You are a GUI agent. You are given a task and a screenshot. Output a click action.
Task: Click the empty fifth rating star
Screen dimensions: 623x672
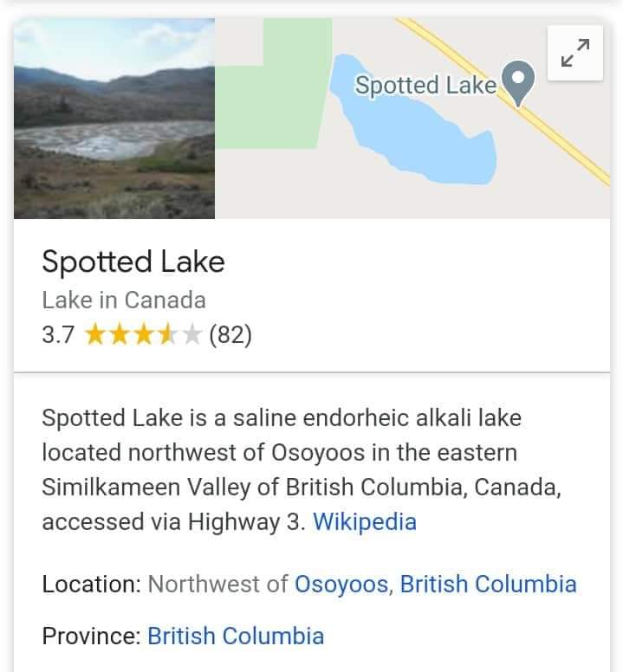pos(191,335)
